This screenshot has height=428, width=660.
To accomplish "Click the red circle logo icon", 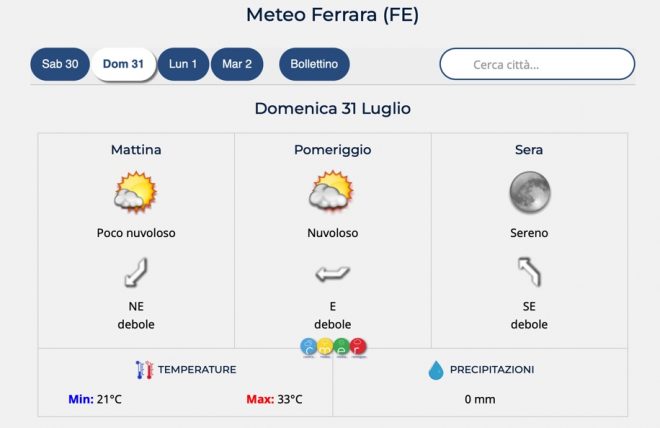I will click(x=357, y=347).
